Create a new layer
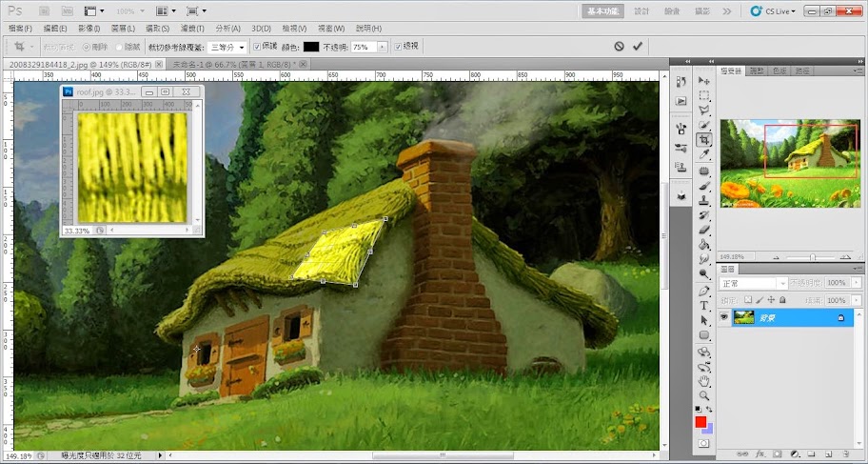 [829, 454]
